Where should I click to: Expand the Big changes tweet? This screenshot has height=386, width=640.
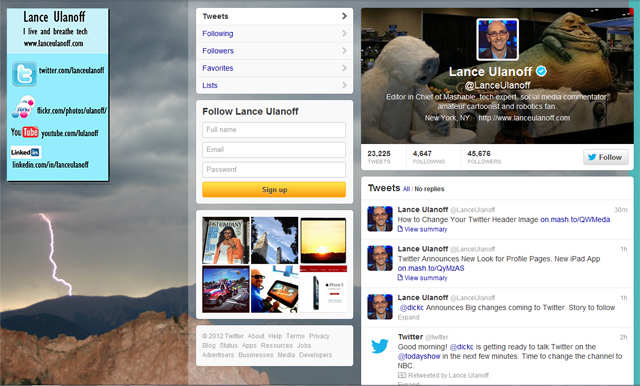pos(409,317)
